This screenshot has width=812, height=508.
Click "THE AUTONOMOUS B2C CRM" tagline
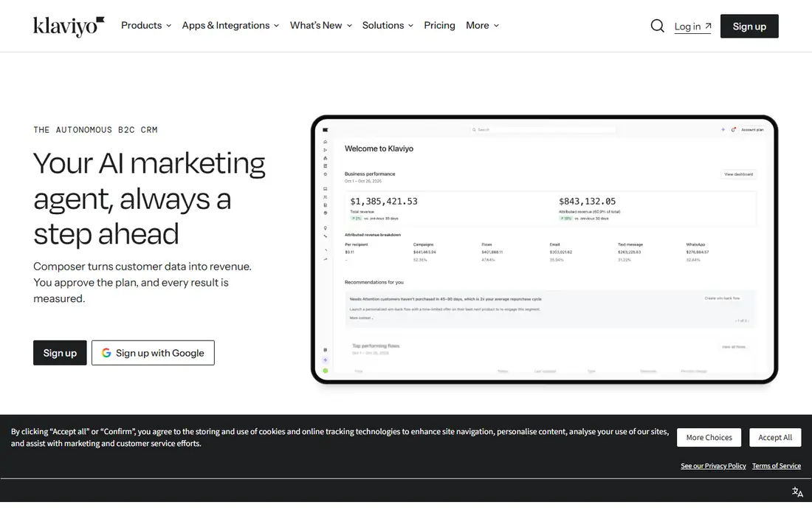[95, 130]
